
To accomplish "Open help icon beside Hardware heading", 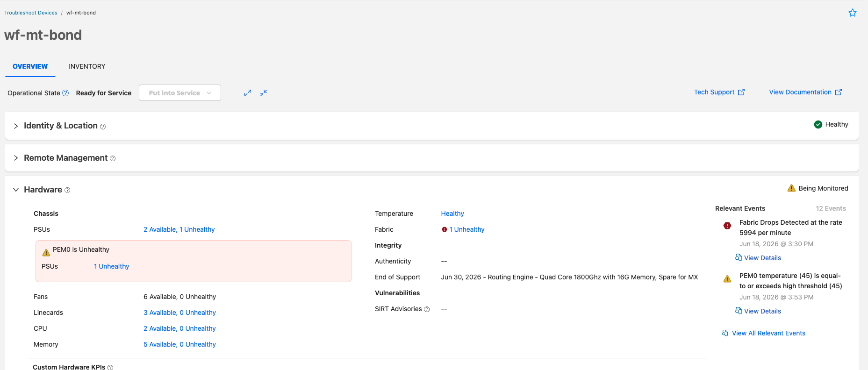I will click(x=67, y=190).
